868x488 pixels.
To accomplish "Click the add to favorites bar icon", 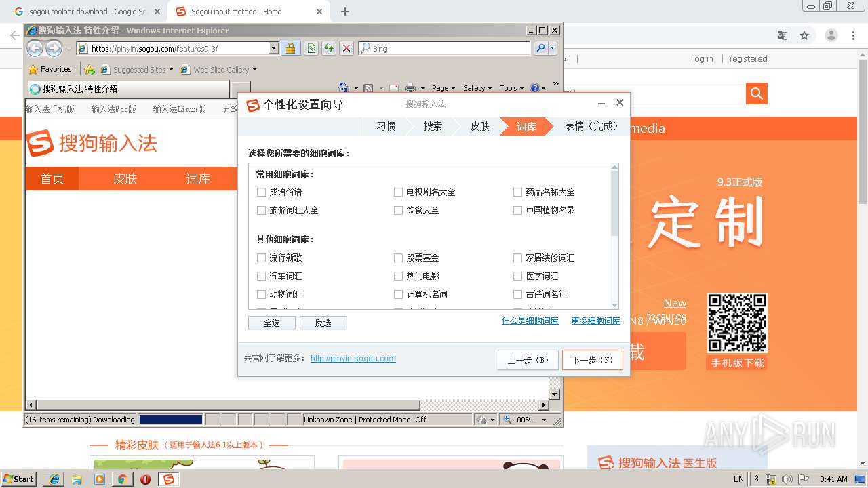I will click(x=89, y=69).
